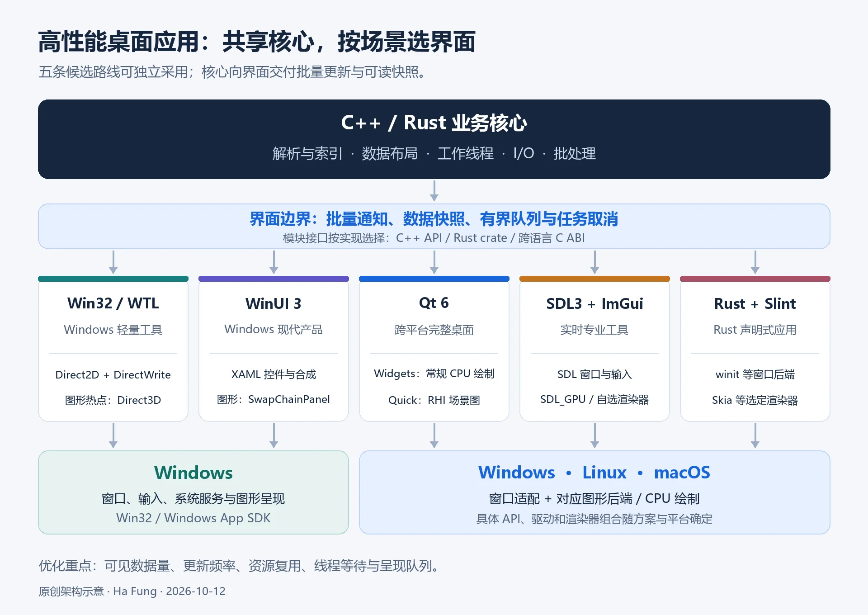Select the 模块接口按实现选择 line

pyautogui.click(x=434, y=238)
